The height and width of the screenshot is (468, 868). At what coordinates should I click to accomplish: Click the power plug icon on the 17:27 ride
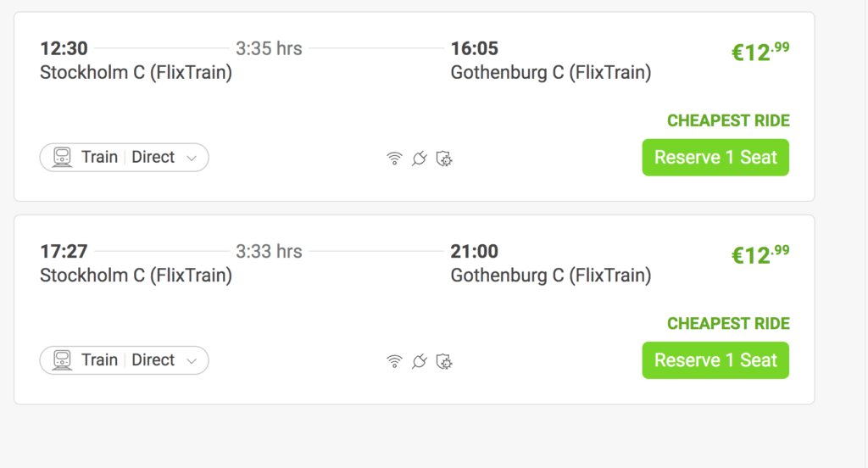click(419, 362)
